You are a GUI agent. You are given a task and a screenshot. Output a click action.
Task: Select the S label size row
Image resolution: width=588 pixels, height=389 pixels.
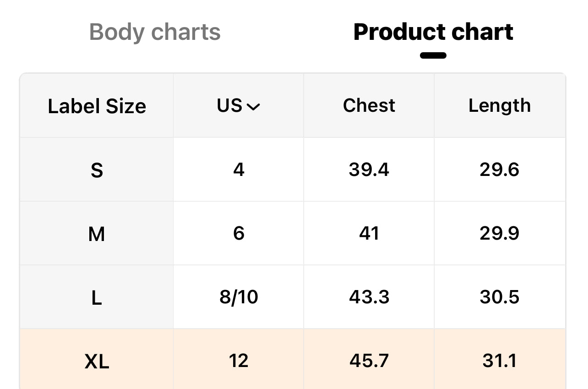97,170
